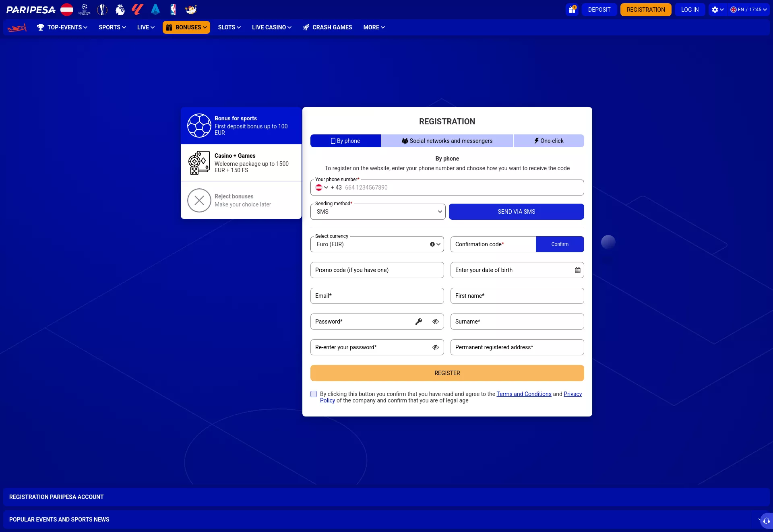Image resolution: width=773 pixels, height=532 pixels.
Task: Click the First name field
Action: (517, 296)
